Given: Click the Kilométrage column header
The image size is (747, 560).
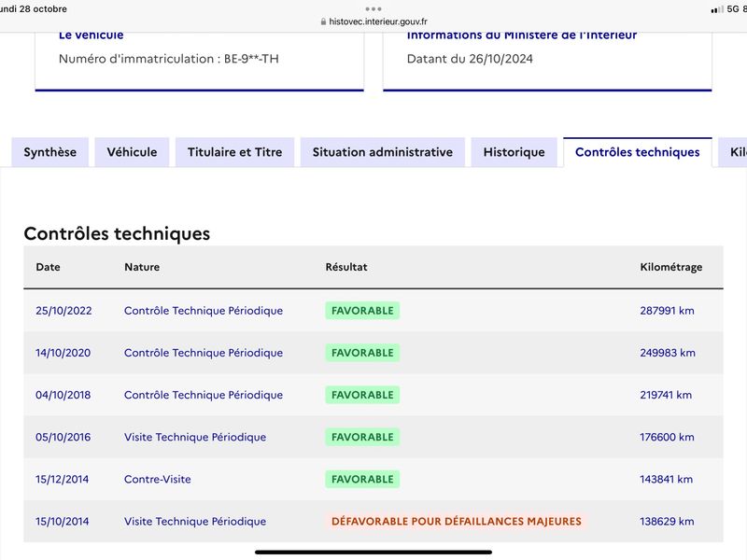Looking at the screenshot, I should click(x=670, y=267).
